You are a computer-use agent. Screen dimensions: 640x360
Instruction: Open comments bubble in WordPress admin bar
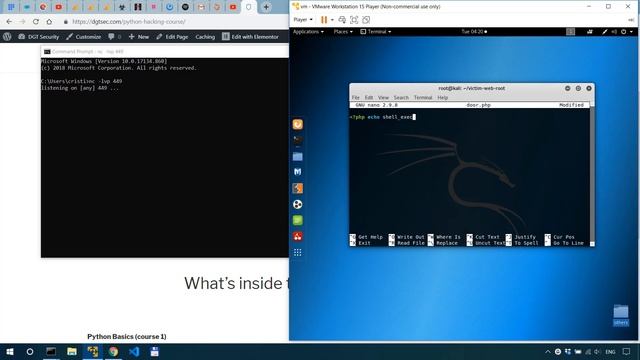114,36
